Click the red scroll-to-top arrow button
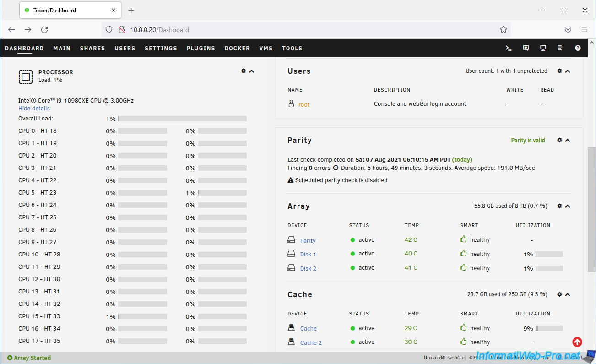Viewport: 596px width, 364px height. (x=577, y=342)
